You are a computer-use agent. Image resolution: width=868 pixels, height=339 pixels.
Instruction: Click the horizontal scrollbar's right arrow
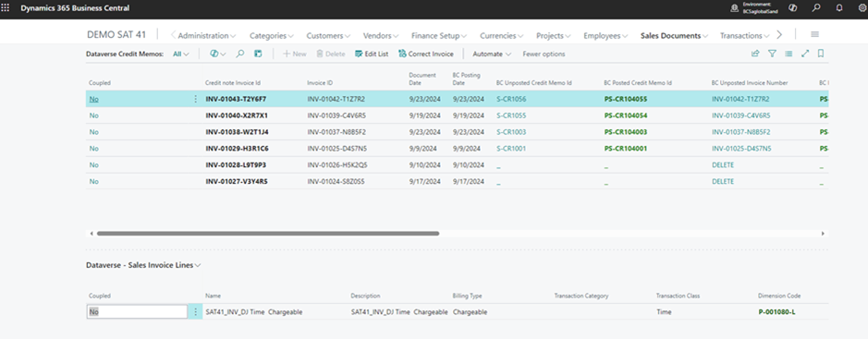click(x=823, y=234)
